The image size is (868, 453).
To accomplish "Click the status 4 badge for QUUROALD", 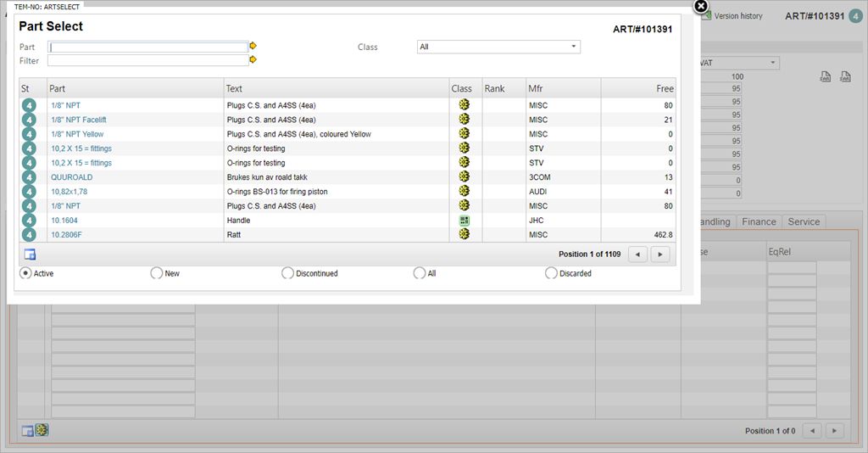I will 29,177.
